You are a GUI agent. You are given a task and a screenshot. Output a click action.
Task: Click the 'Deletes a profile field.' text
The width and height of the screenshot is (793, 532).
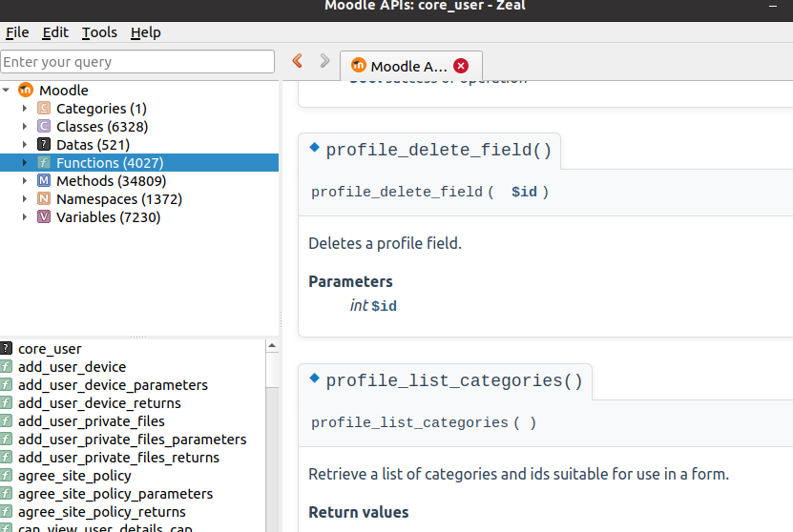click(x=385, y=243)
